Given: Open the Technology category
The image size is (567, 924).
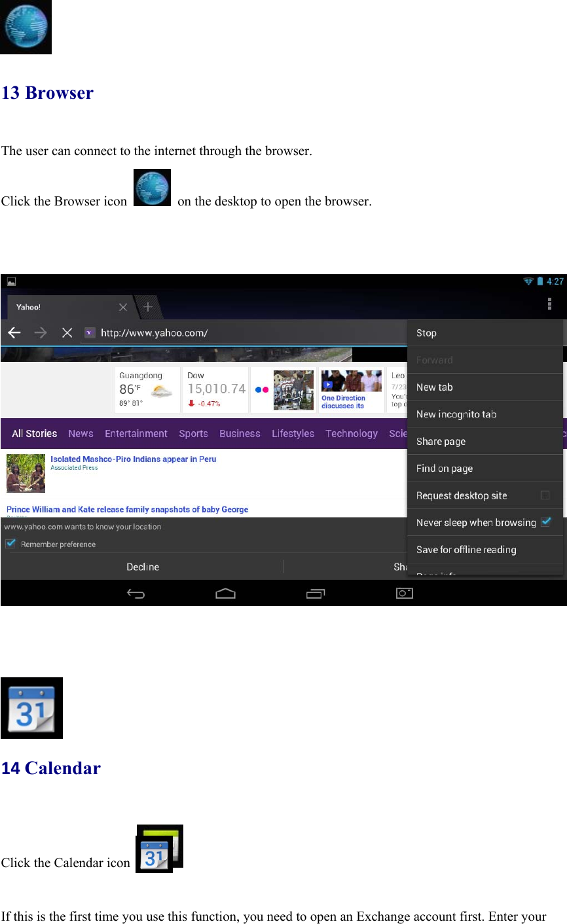Looking at the screenshot, I should coord(352,433).
